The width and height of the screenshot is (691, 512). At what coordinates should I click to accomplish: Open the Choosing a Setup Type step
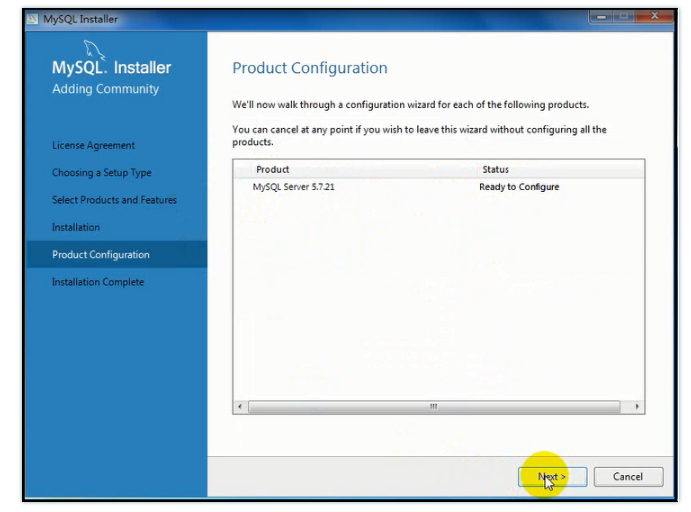pos(102,173)
